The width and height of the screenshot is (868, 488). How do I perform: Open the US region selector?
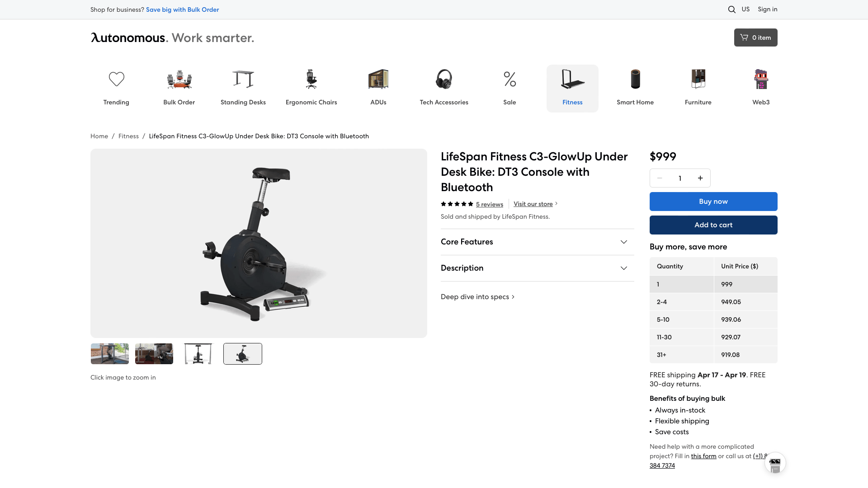[x=745, y=9]
